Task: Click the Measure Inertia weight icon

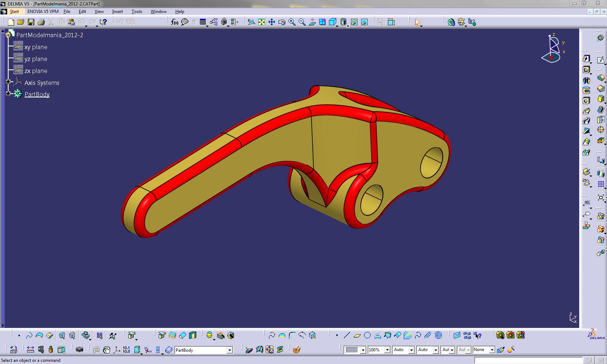Action: [x=51, y=350]
